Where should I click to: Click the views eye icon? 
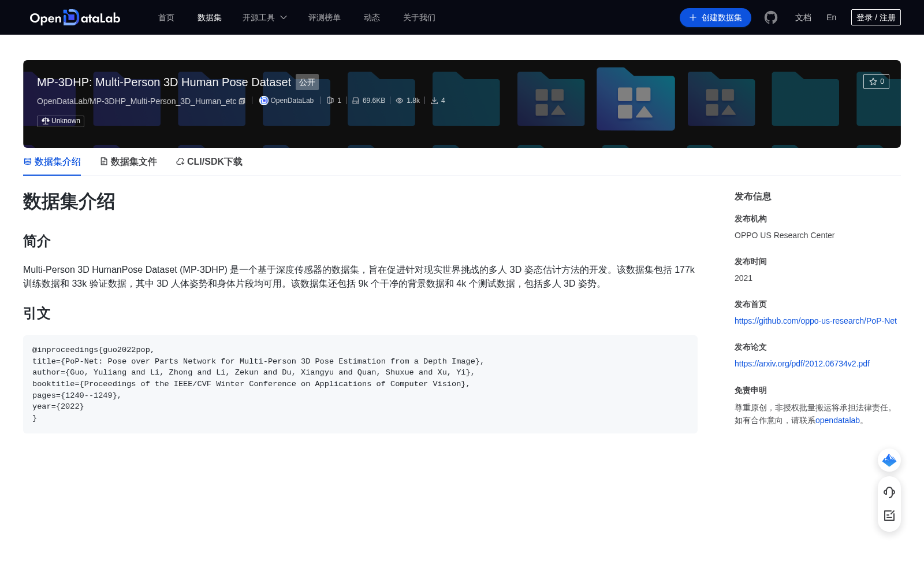400,101
